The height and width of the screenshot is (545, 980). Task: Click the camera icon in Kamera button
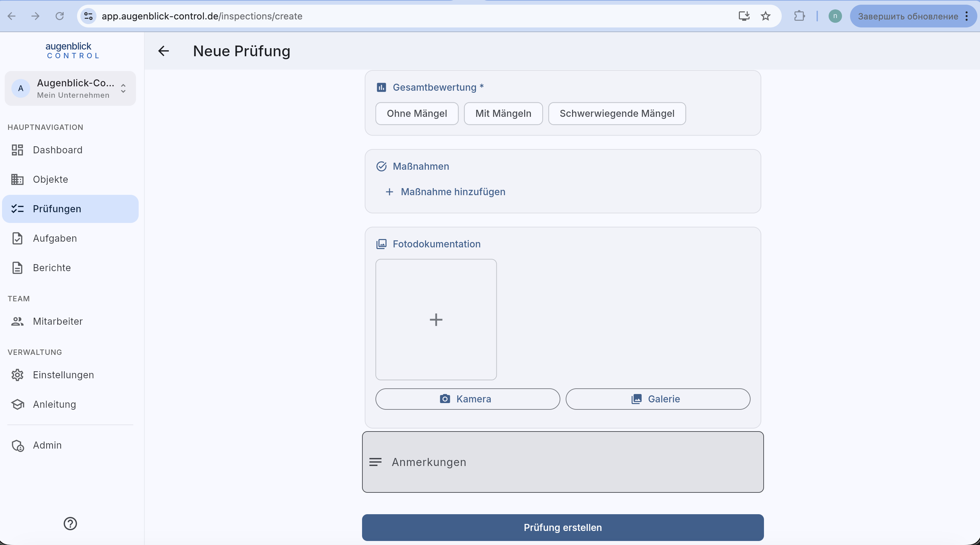pos(445,399)
